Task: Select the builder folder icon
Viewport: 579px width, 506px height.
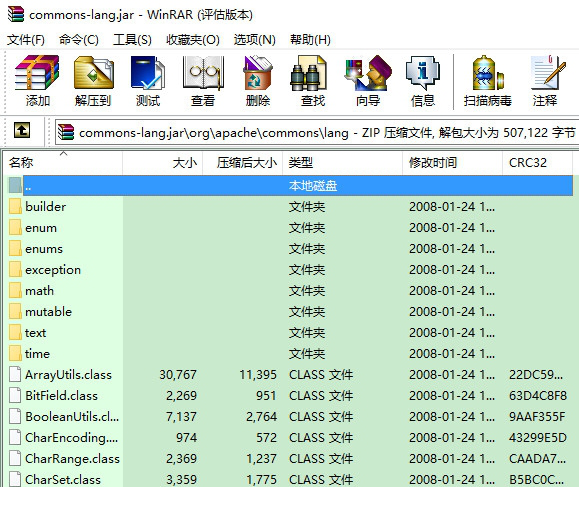Action: coord(15,206)
